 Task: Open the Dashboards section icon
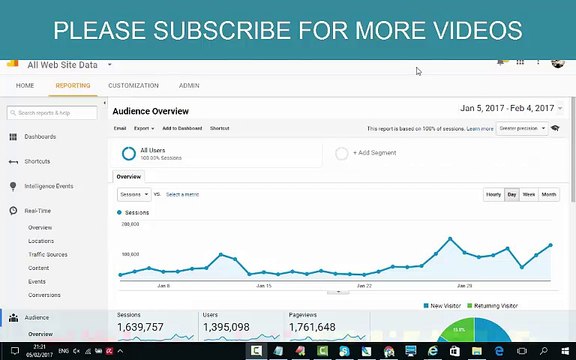(x=13, y=137)
